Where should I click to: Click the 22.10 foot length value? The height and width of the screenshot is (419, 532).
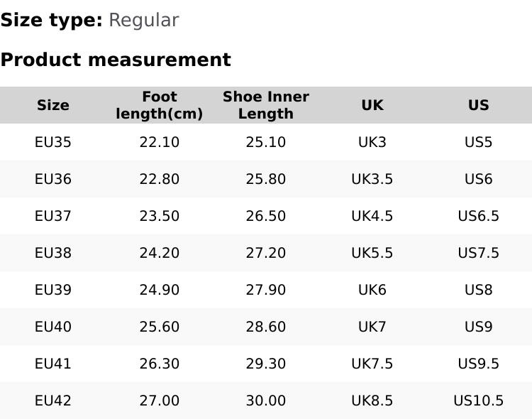click(x=160, y=142)
